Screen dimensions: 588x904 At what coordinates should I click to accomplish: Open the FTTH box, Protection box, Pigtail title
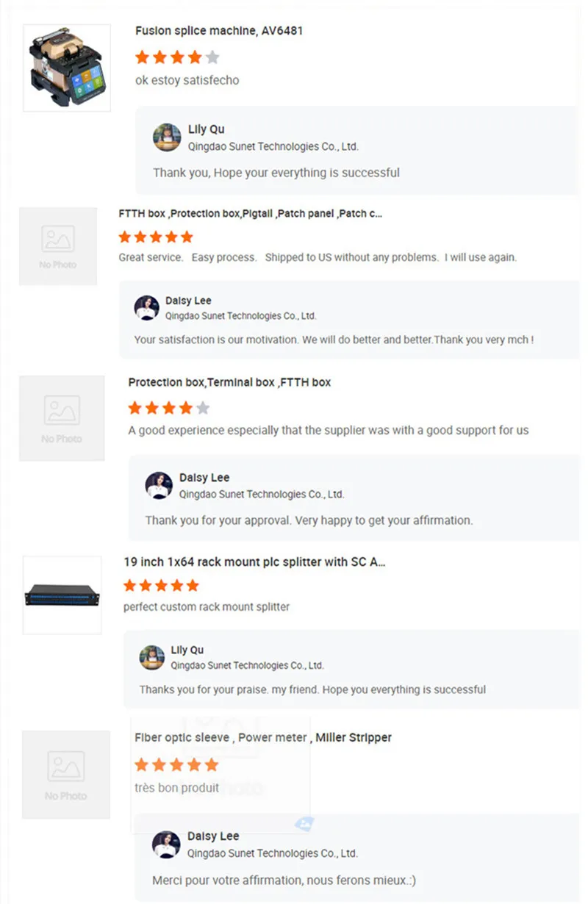(x=250, y=214)
